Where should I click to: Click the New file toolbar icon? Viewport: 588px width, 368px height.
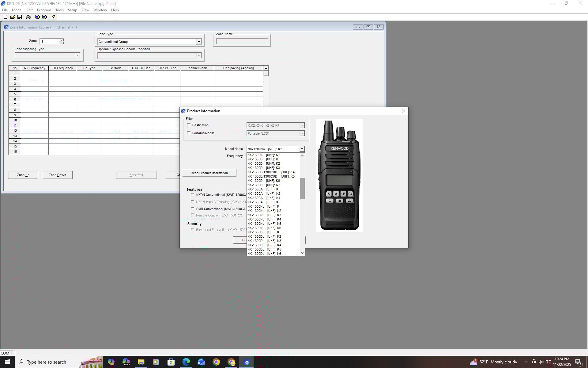tap(6, 17)
